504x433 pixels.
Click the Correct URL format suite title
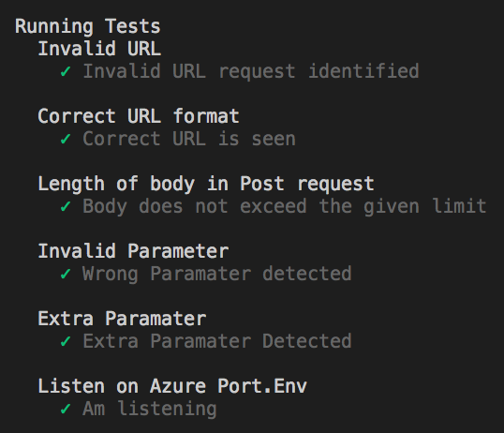click(139, 116)
